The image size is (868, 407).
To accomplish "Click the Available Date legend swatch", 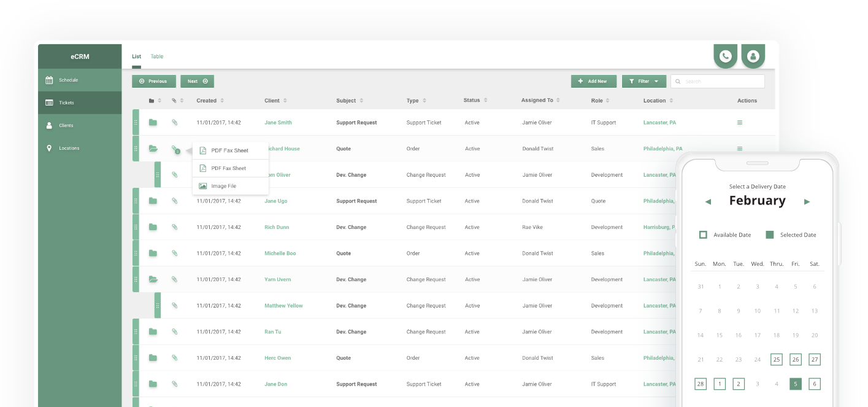I will (703, 235).
